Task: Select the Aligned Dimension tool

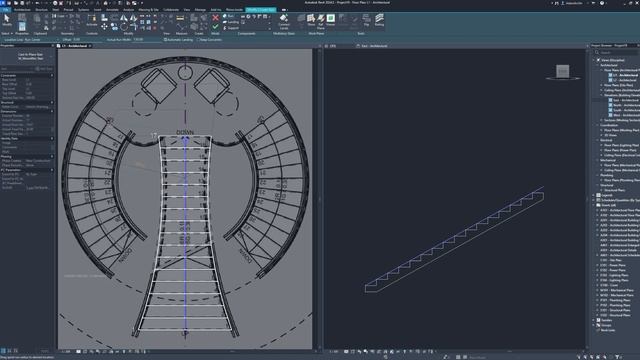Action: pyautogui.click(x=181, y=27)
